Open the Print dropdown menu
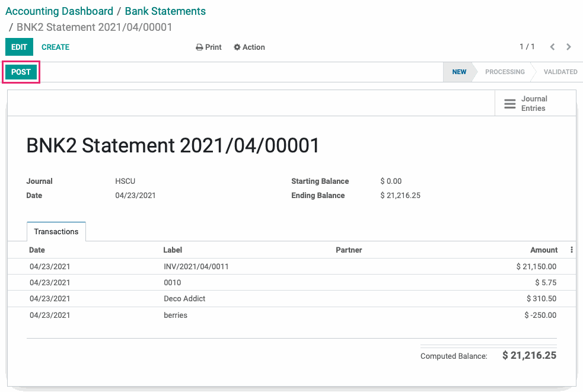This screenshot has height=392, width=583. click(209, 47)
